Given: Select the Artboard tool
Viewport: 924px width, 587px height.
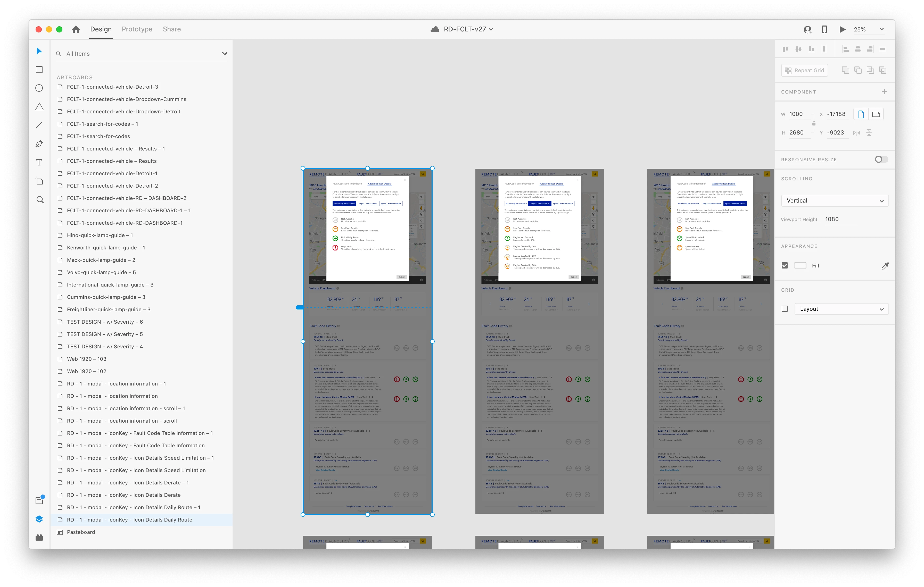Looking at the screenshot, I should pyautogui.click(x=39, y=181).
